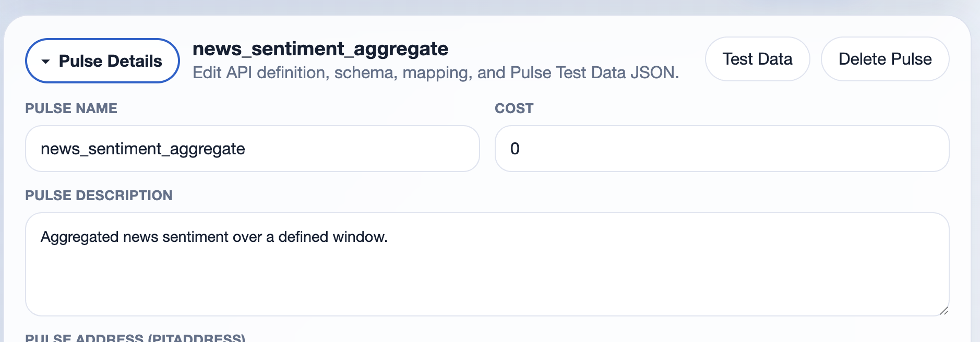Focus the Pulse Description text area
The image size is (980, 342).
(x=486, y=271)
